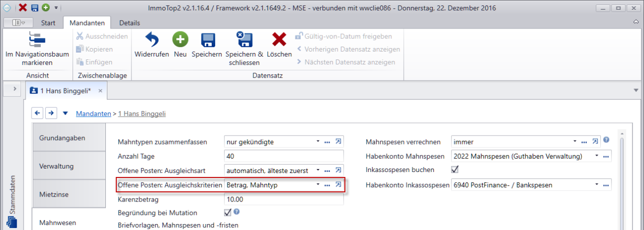Image resolution: width=644 pixels, height=230 pixels.
Task: Click the Karenzbetrag input field
Action: coord(283,199)
